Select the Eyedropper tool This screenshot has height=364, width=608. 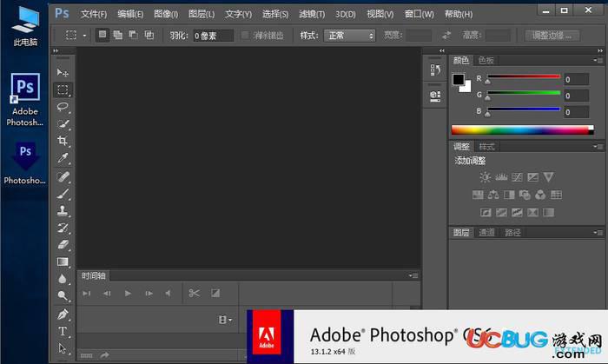[63, 158]
